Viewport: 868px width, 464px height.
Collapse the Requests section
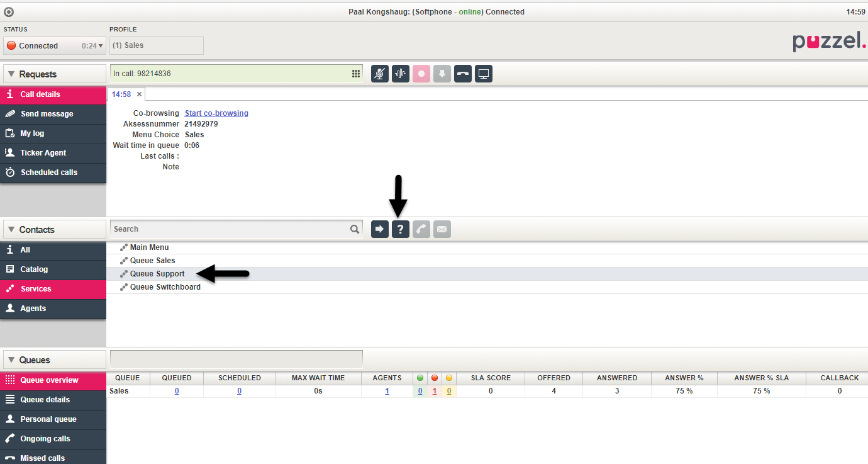[x=11, y=74]
